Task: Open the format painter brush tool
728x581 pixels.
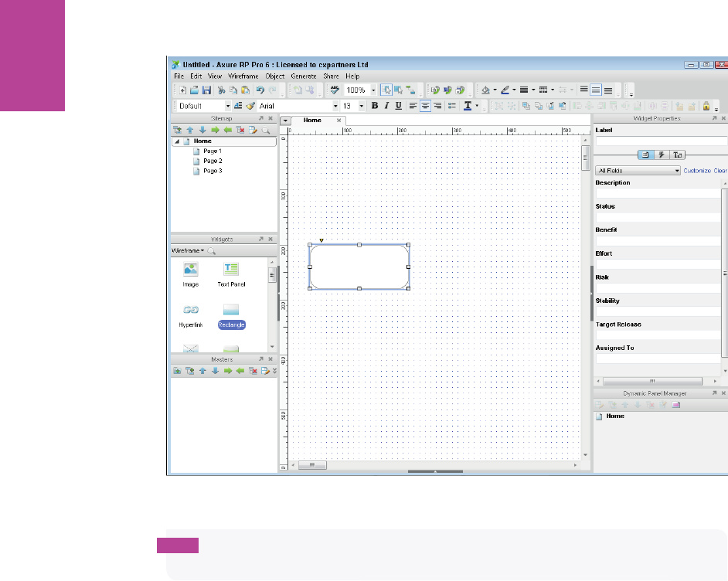Action: pyautogui.click(x=250, y=106)
